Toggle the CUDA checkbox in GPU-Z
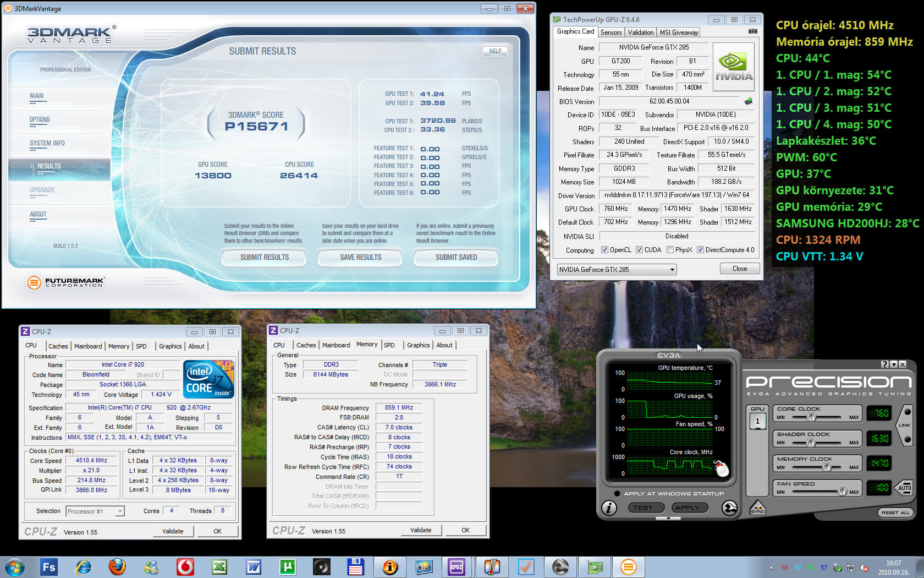 pos(640,250)
